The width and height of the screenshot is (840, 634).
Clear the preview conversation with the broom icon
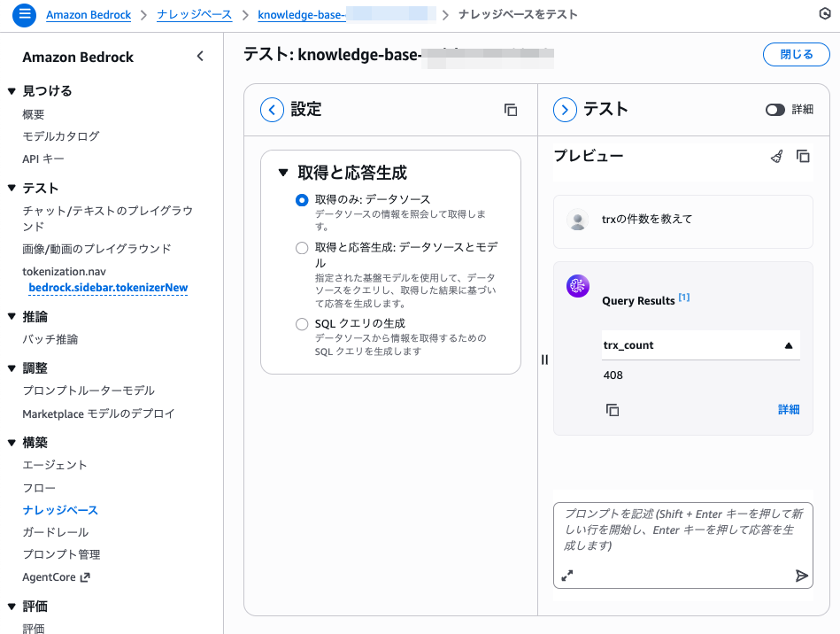776,156
